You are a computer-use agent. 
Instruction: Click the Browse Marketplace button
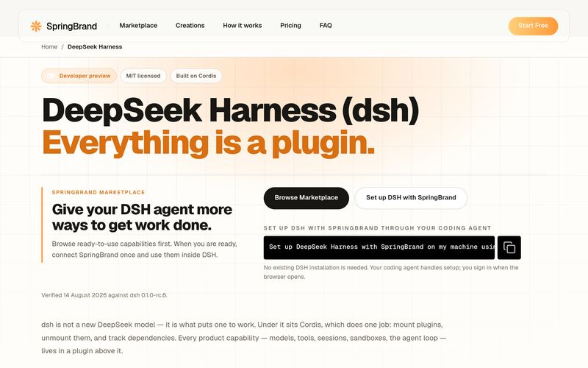pyautogui.click(x=306, y=198)
